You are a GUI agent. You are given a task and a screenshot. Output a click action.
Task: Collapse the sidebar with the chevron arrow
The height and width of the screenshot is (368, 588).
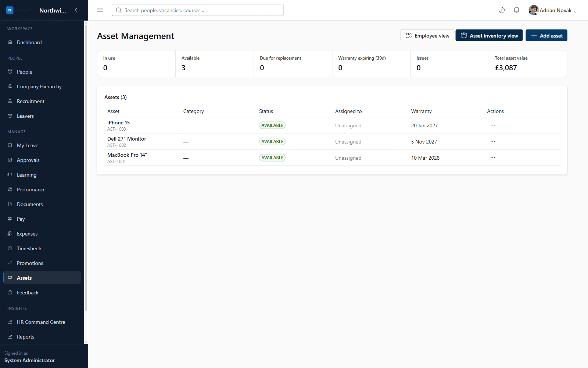coord(76,10)
